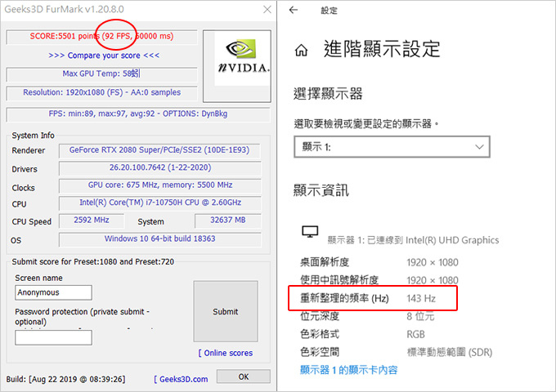Click the Build Aug 22 2019 text
Viewport: 556px width, 392px height.
pyautogui.click(x=65, y=379)
